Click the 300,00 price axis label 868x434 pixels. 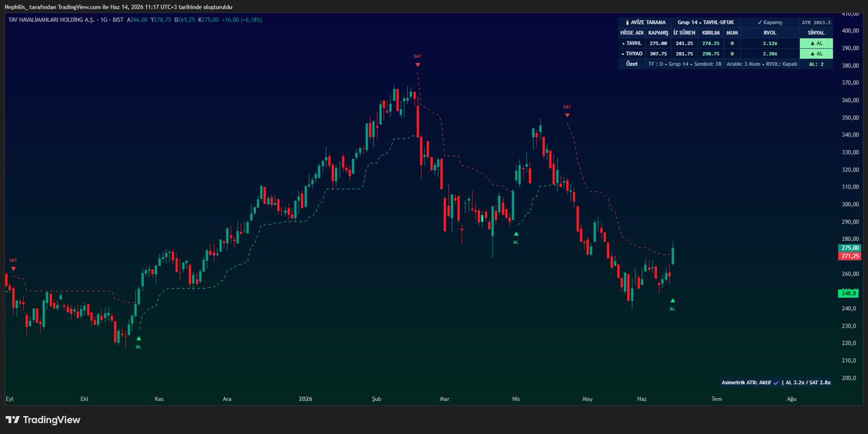(x=849, y=204)
